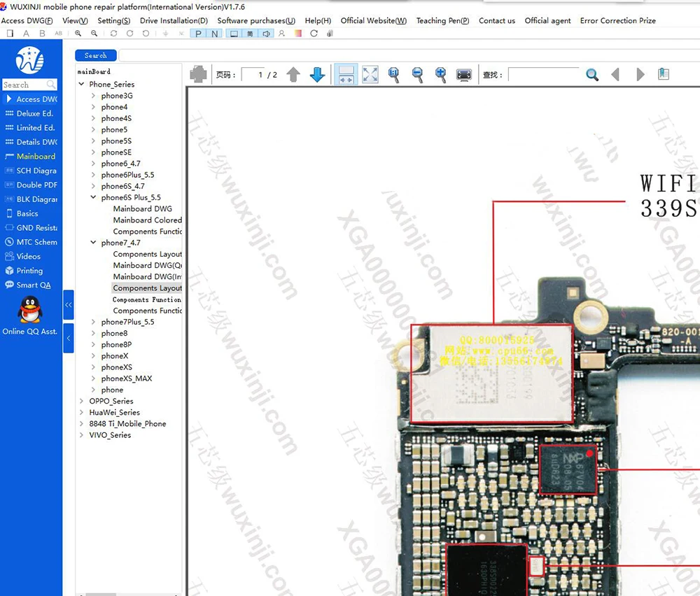Open the Help(H) menu
Viewport: 700px width, 596px height.
click(x=318, y=20)
